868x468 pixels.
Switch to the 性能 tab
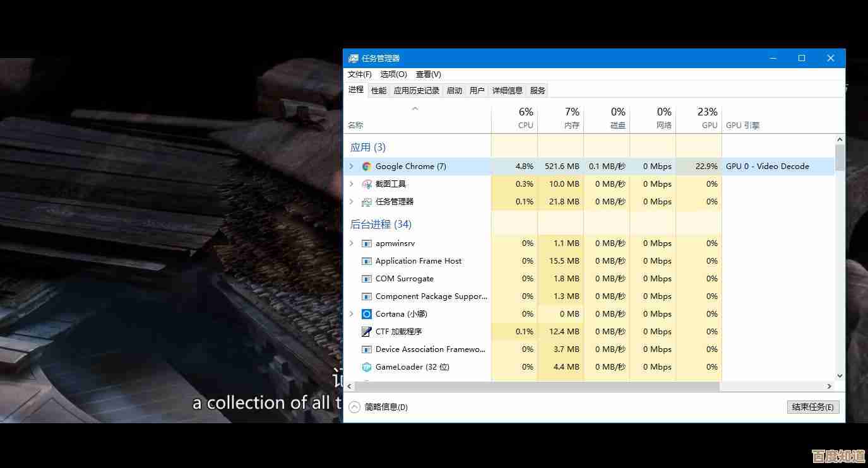379,90
